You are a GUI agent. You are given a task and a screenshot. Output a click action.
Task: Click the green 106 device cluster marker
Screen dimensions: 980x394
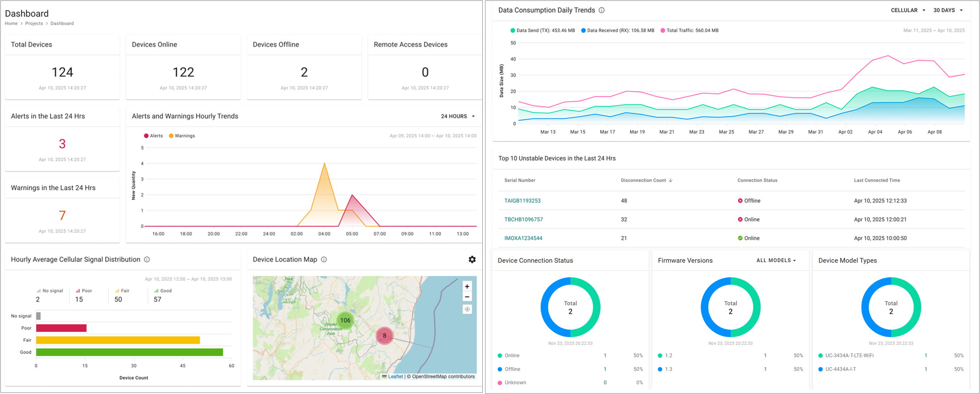point(345,320)
